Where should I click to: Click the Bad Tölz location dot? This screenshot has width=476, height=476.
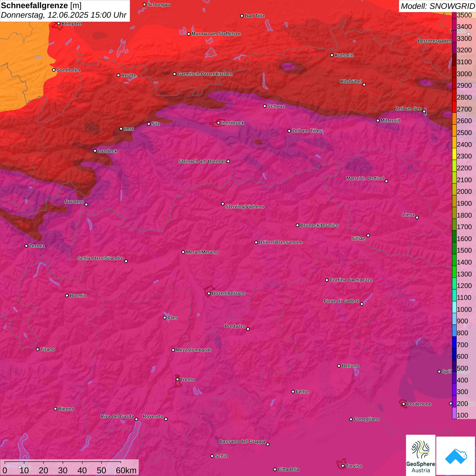242,16
